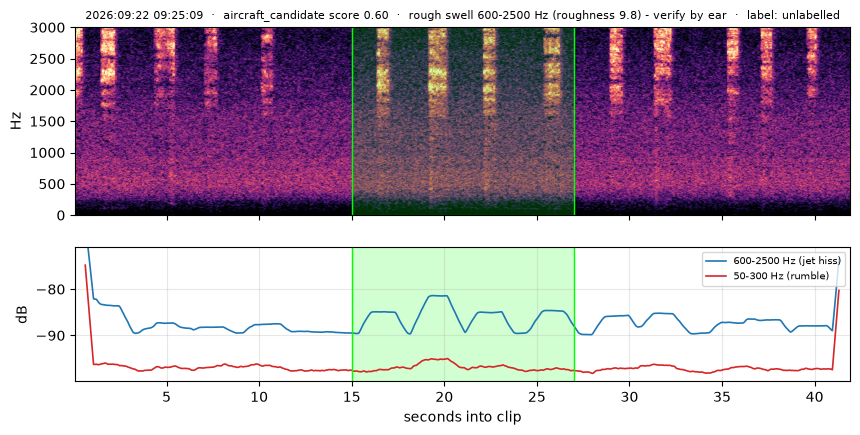
Task: Click the 'seconds into clip' axis label
Action: [x=462, y=417]
